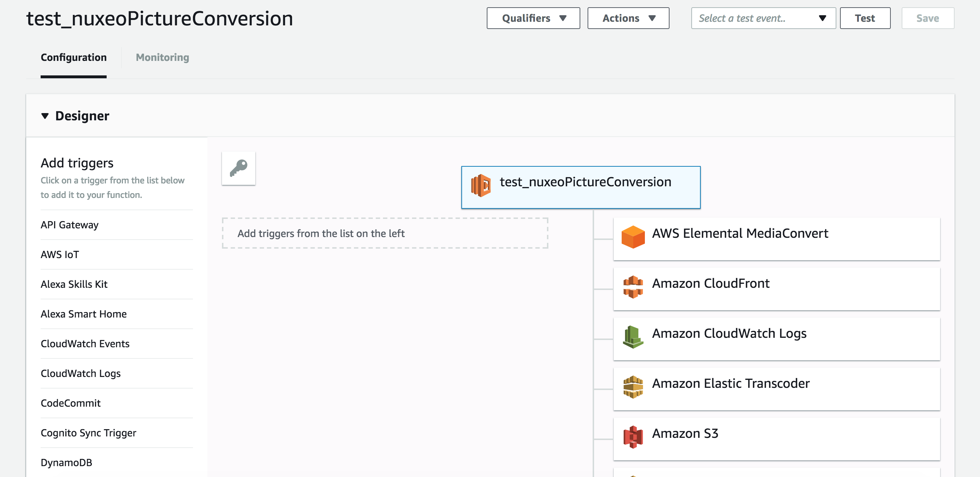Click the Test button

click(x=865, y=18)
